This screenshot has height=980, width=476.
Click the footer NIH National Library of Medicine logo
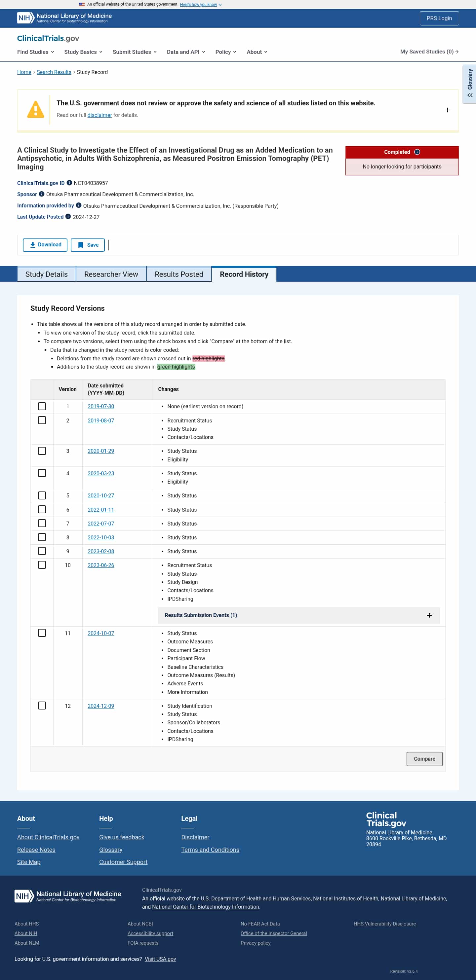pyautogui.click(x=68, y=896)
